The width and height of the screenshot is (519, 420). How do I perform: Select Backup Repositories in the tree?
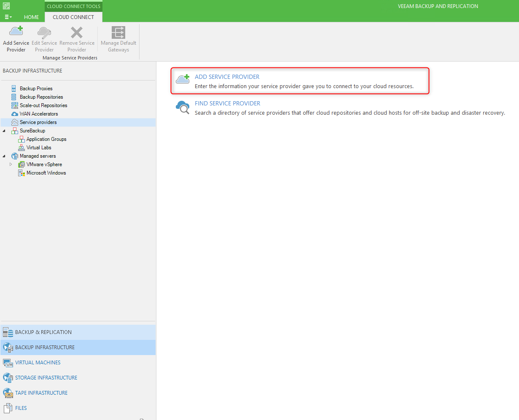tap(41, 97)
